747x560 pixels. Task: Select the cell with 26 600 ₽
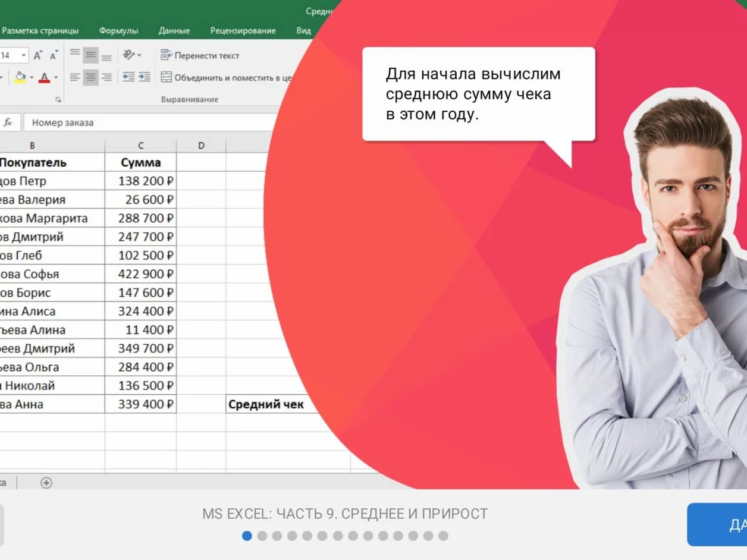coord(141,199)
